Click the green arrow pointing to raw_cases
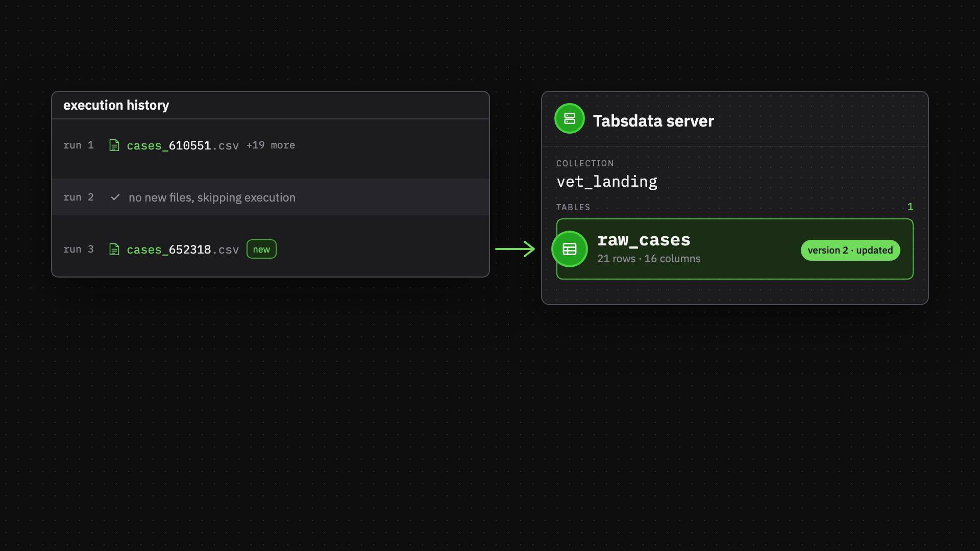This screenshot has width=980, height=551. [515, 249]
